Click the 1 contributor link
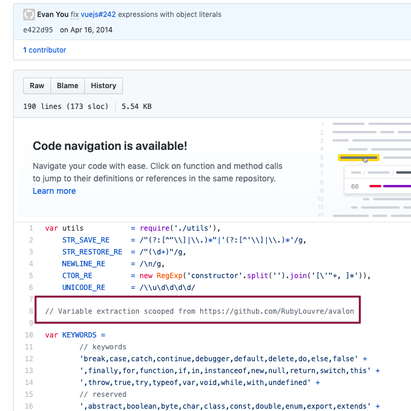 point(45,50)
